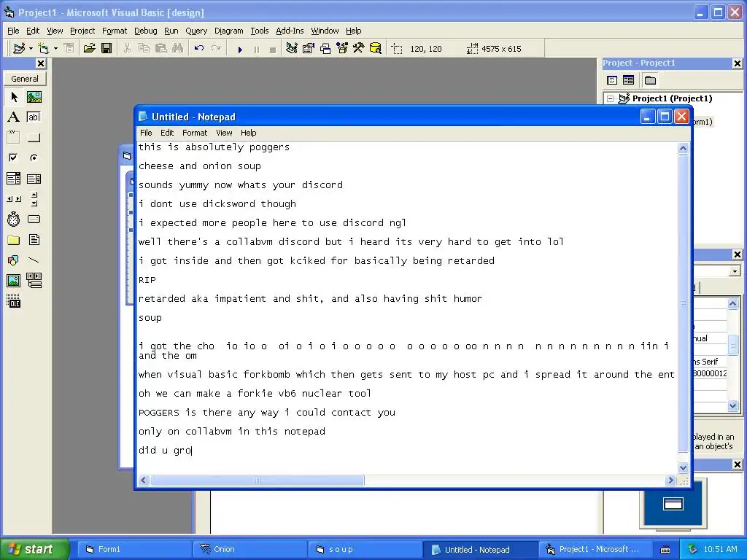
Task: Select the Shape tool
Action: pos(14,260)
